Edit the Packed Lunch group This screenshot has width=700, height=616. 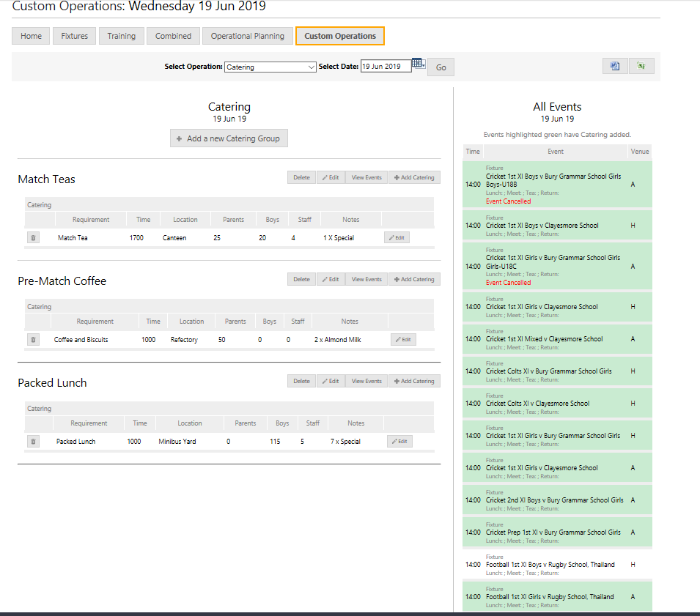click(x=331, y=381)
